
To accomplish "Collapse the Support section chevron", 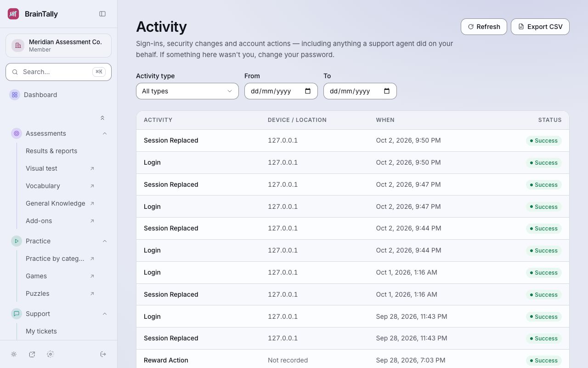I will point(105,314).
